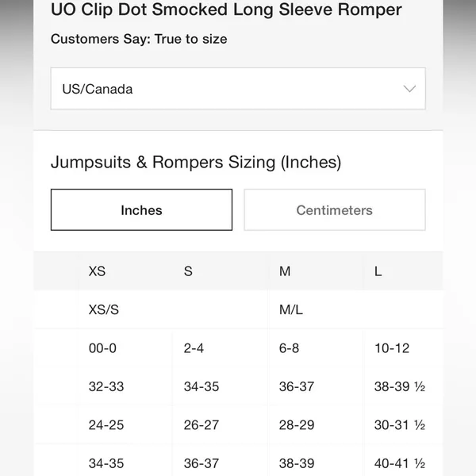Click the XS column header

pos(97,271)
